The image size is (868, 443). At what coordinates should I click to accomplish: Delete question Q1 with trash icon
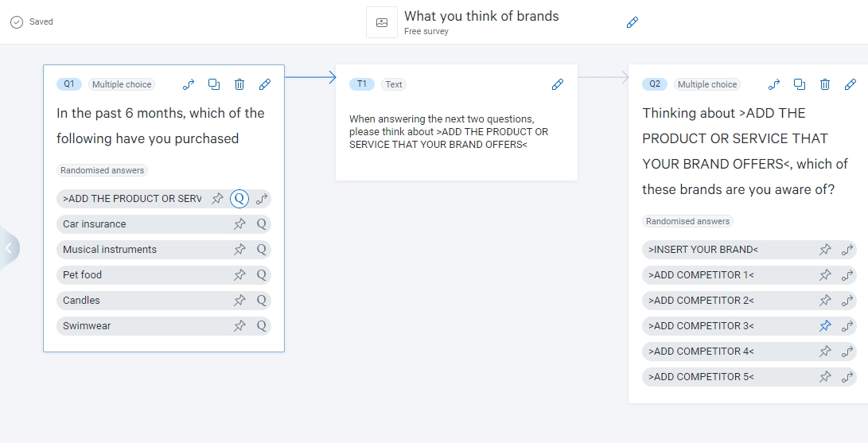239,84
